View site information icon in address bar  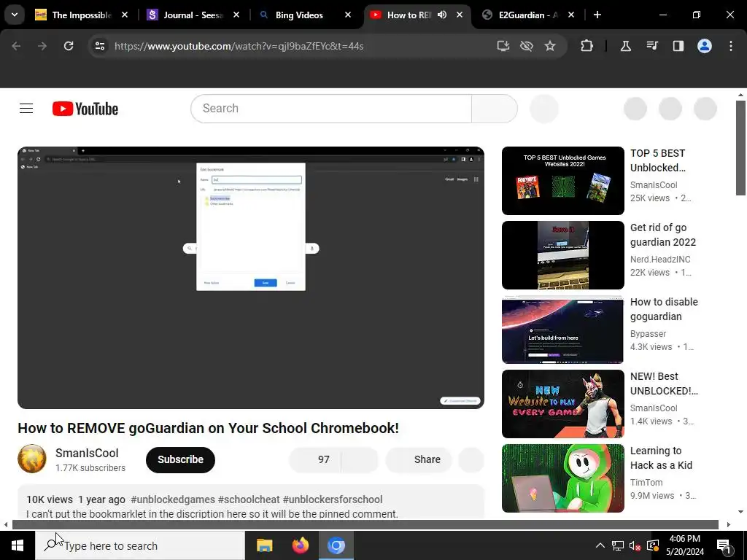(x=100, y=46)
